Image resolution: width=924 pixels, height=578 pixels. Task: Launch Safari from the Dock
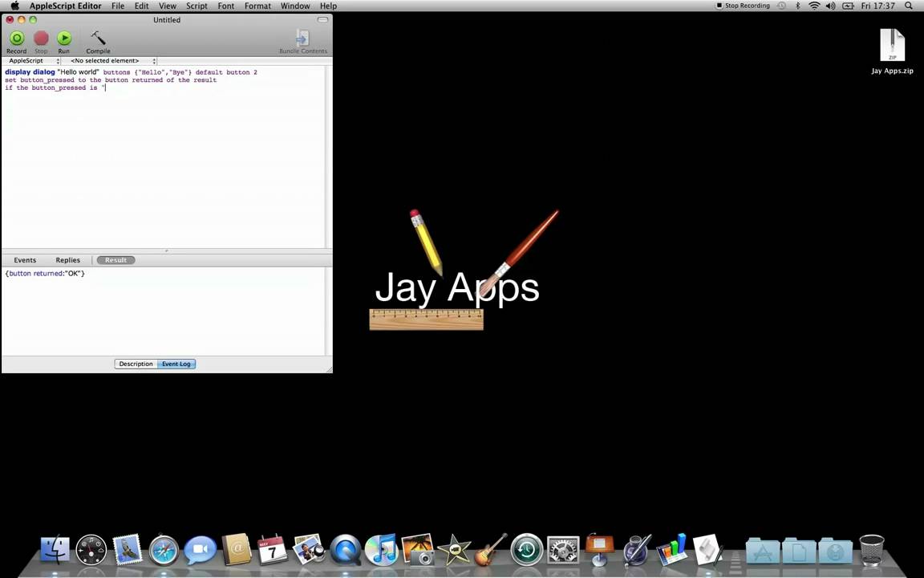point(164,550)
